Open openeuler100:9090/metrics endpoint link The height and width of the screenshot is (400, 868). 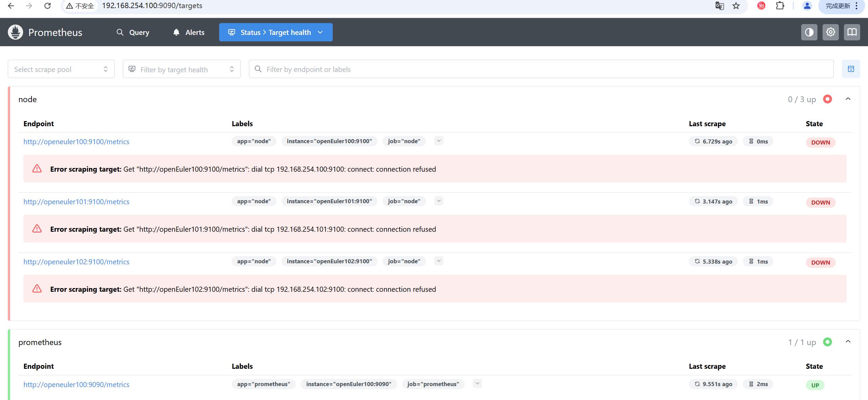[x=76, y=385]
